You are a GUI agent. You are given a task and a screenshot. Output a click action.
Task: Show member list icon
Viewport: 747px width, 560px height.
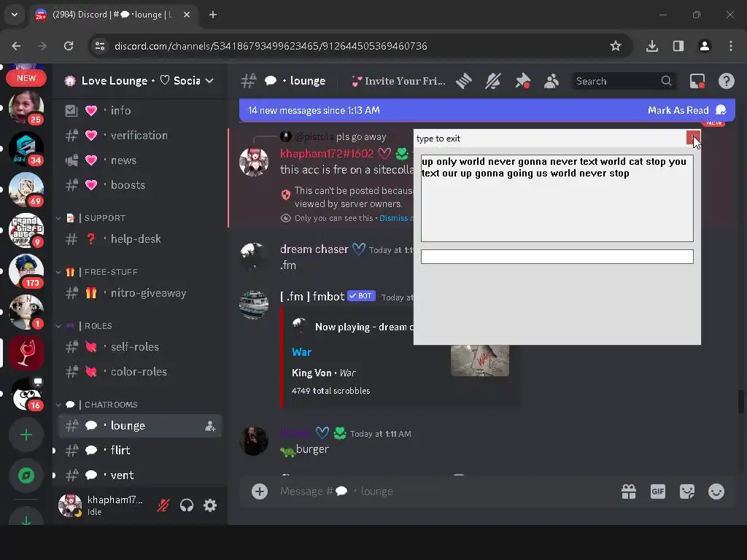[551, 81]
